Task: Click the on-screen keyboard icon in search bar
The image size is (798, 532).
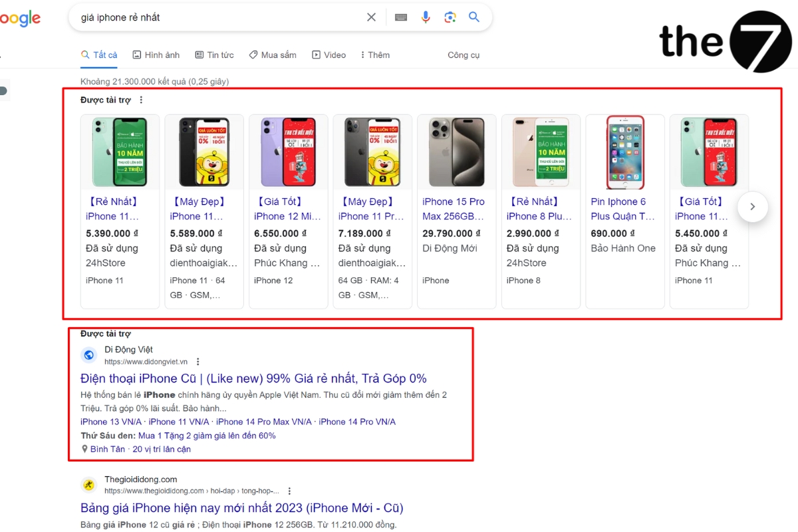Action: [400, 17]
